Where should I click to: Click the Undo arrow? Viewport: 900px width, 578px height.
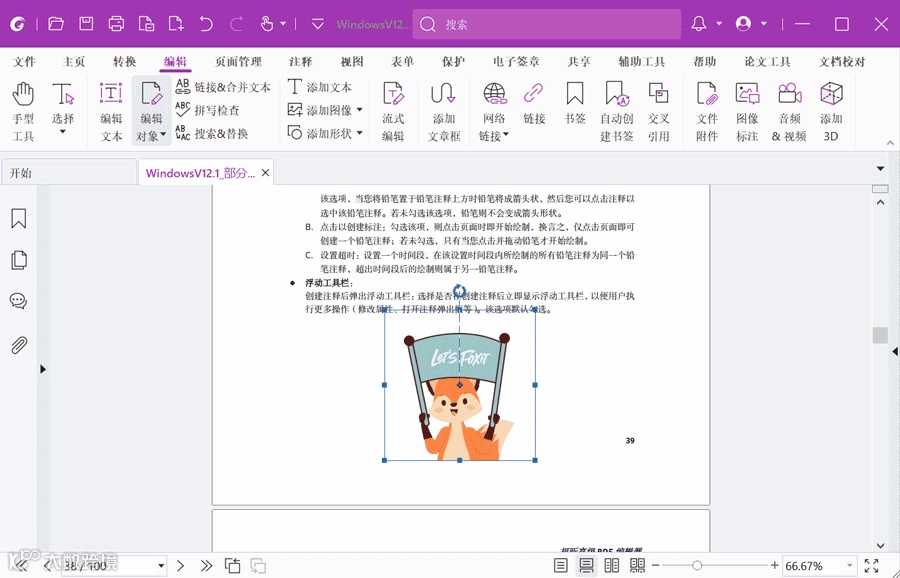(206, 24)
